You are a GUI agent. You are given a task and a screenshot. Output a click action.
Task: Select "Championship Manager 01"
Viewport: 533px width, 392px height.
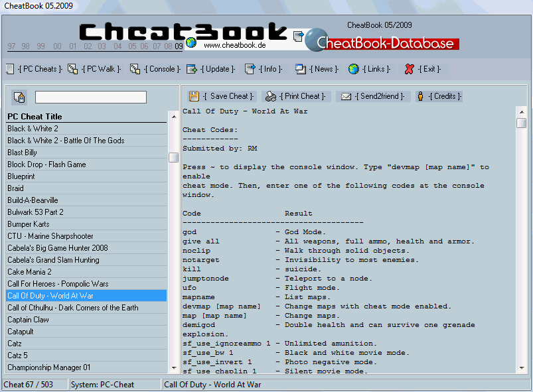click(87, 367)
